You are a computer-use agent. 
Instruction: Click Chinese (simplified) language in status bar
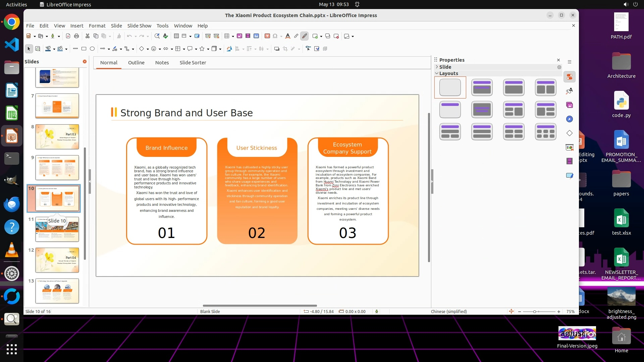click(x=449, y=311)
